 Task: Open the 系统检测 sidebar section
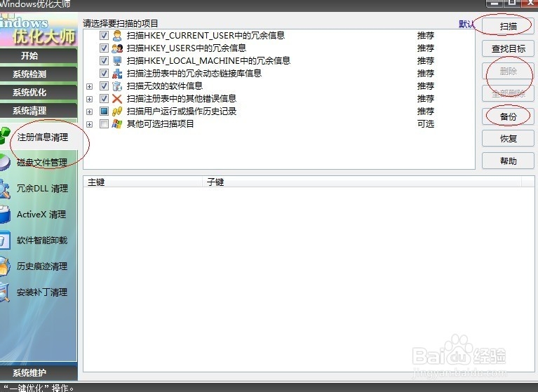(39, 74)
